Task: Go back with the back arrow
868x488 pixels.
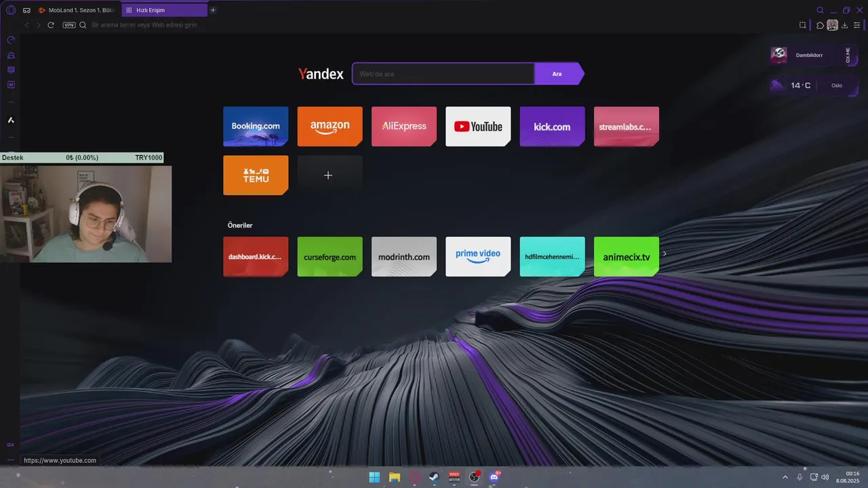Action: coord(26,25)
